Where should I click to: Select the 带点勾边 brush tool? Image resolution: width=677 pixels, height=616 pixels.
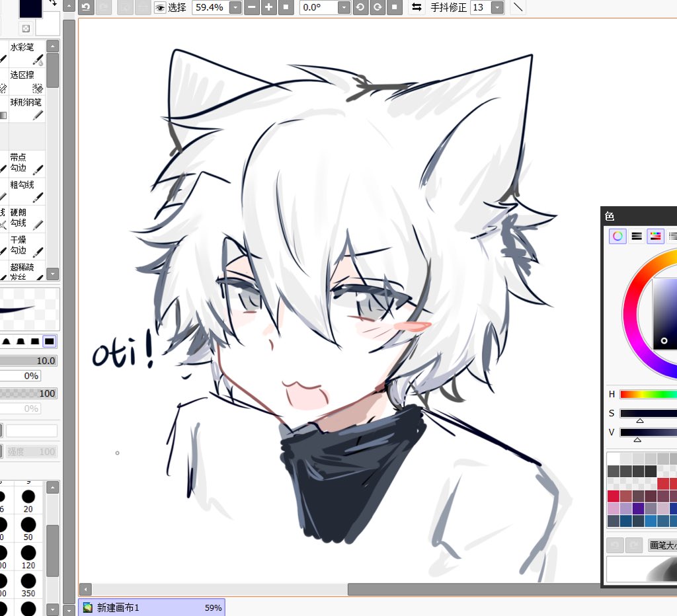click(x=26, y=163)
